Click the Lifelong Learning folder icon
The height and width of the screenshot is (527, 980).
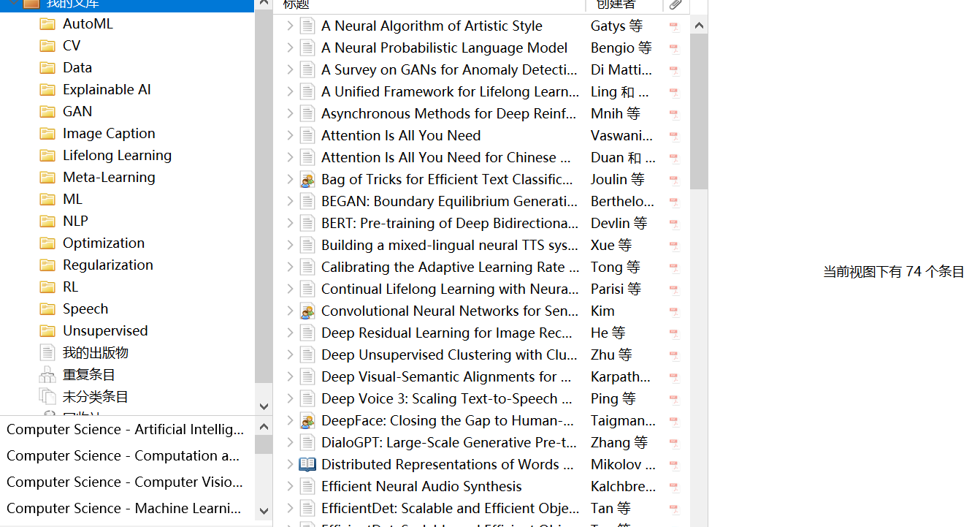coord(47,156)
